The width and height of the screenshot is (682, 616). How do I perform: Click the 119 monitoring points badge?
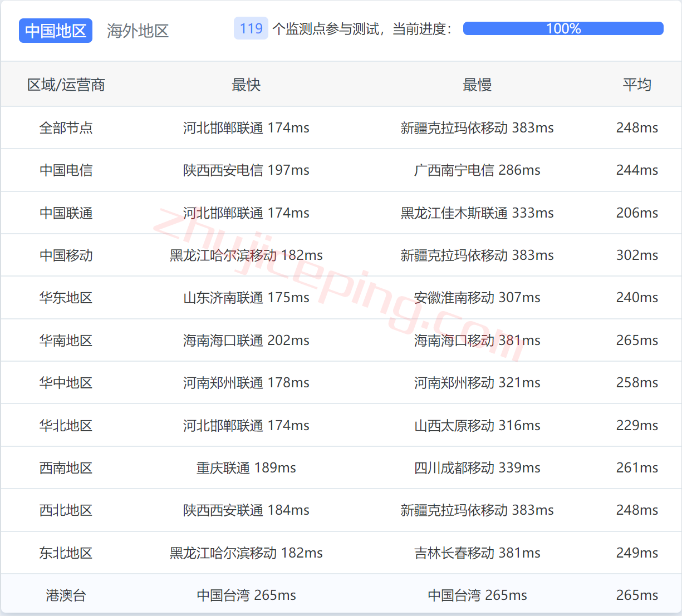(251, 28)
